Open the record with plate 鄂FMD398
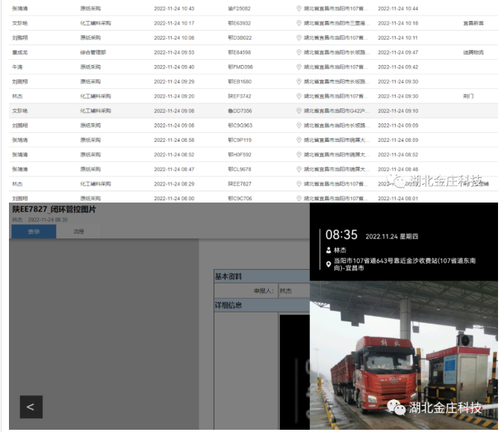The image size is (504, 432). (x=240, y=67)
